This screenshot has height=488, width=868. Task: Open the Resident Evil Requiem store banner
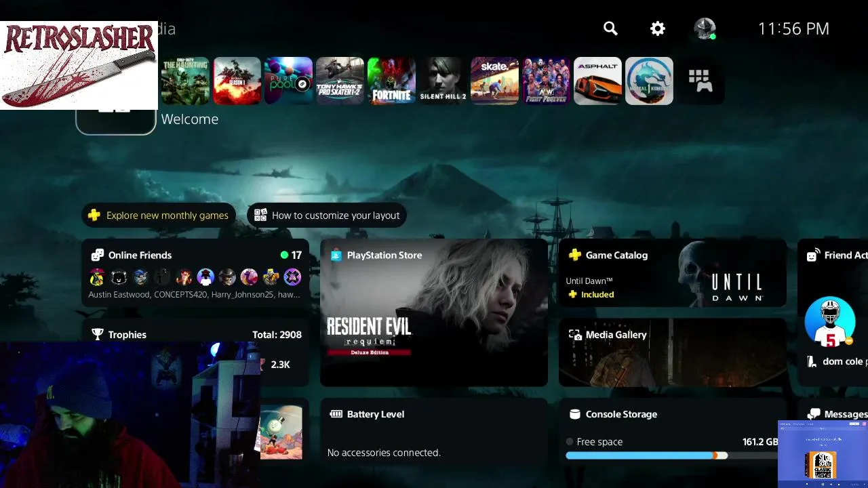[x=434, y=312]
